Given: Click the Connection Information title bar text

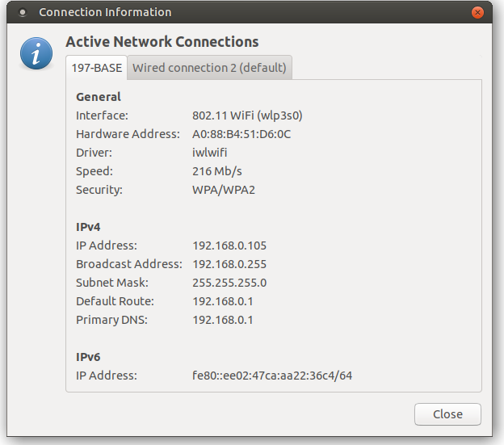Looking at the screenshot, I should [105, 13].
